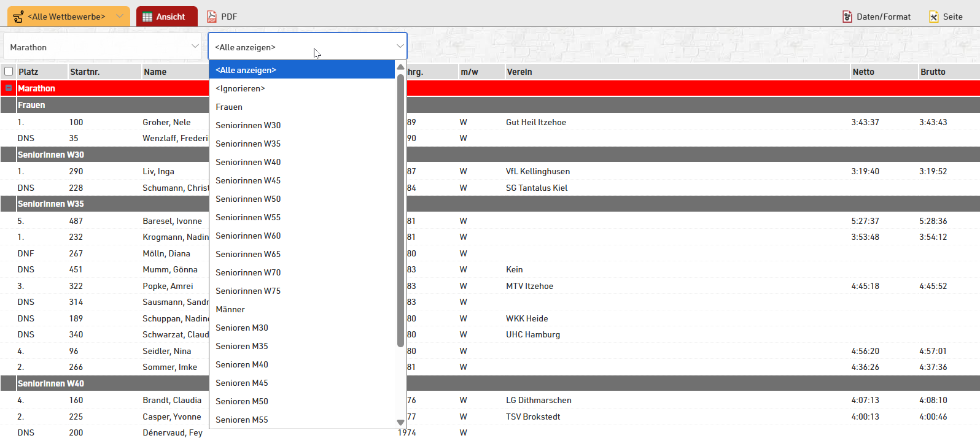980x438 pixels.
Task: Select Seniorinnen W45 from the list
Action: tap(248, 180)
